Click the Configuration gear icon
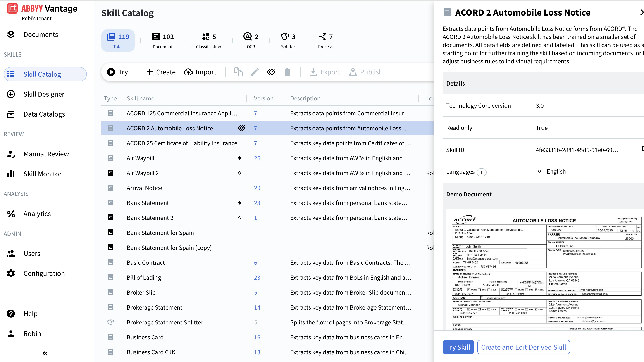 coord(11,273)
